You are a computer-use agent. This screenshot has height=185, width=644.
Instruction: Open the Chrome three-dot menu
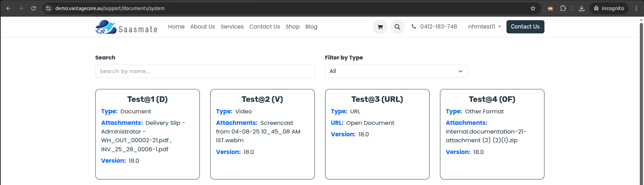click(636, 8)
